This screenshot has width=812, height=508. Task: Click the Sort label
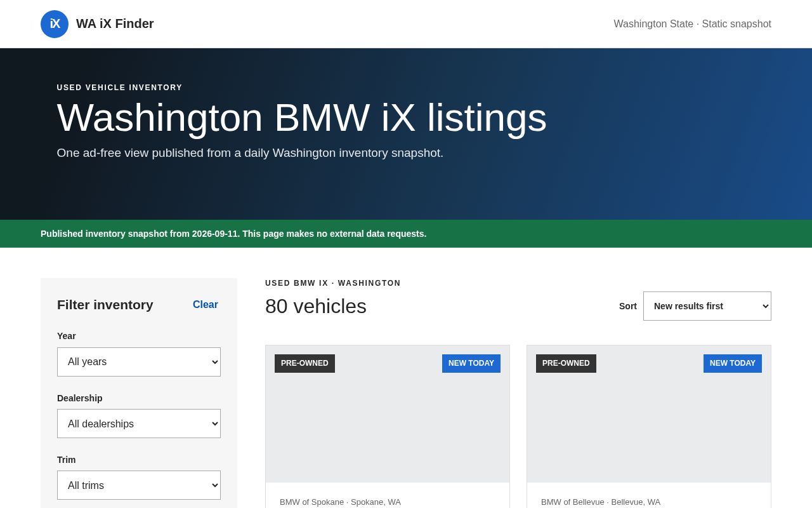[x=628, y=306]
